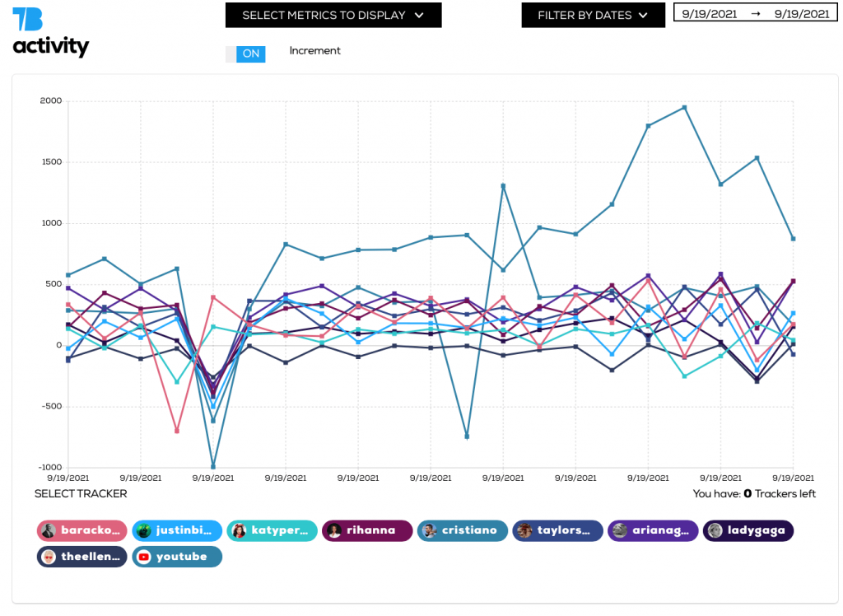This screenshot has height=616, width=843.
Task: Toggle the cristiano tracker pill
Action: tap(463, 530)
